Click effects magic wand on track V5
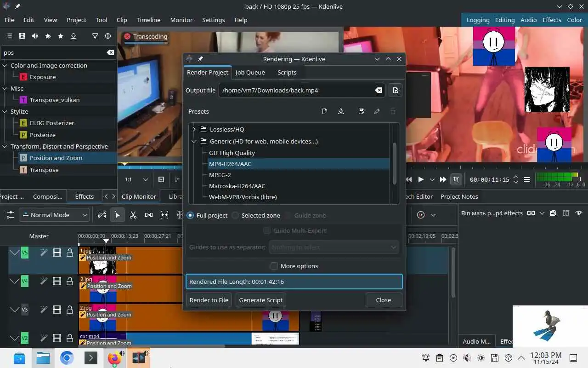Image resolution: width=588 pixels, height=368 pixels. [x=44, y=253]
